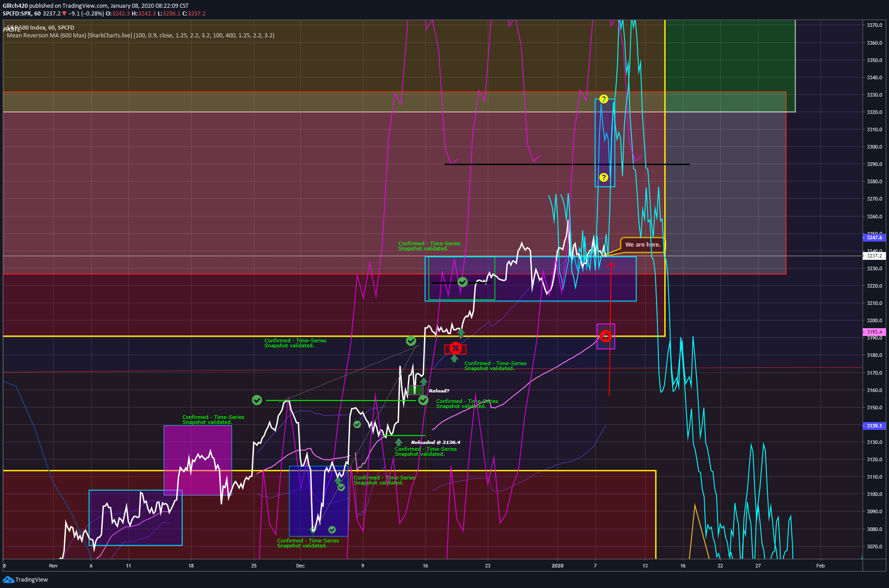Click the TradingView cloud logo icon
Screen dimensions: 889x588
(8, 579)
